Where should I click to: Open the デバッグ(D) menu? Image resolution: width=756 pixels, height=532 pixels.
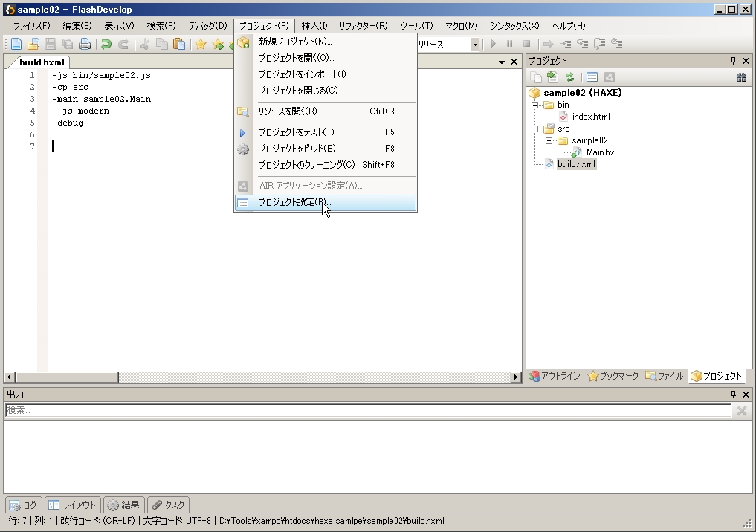click(x=207, y=26)
